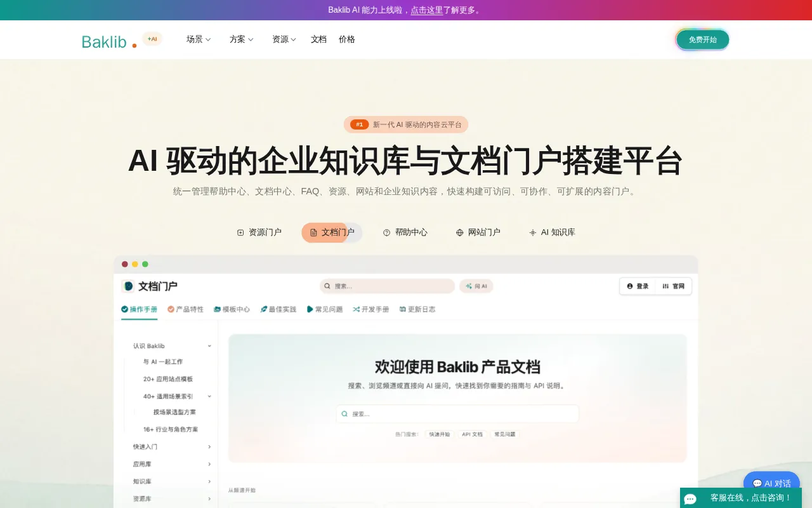Screen dimensions: 812x508
Task: Click the 文档门户 logo icon in preview
Action: click(128, 286)
